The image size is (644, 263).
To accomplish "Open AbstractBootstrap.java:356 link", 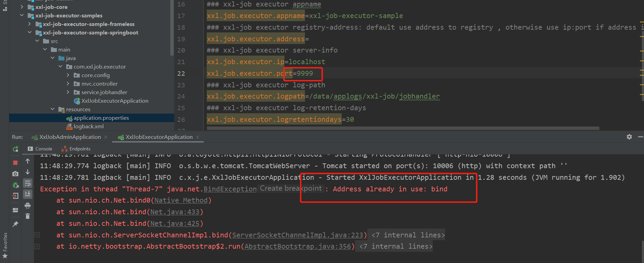I will (297, 246).
